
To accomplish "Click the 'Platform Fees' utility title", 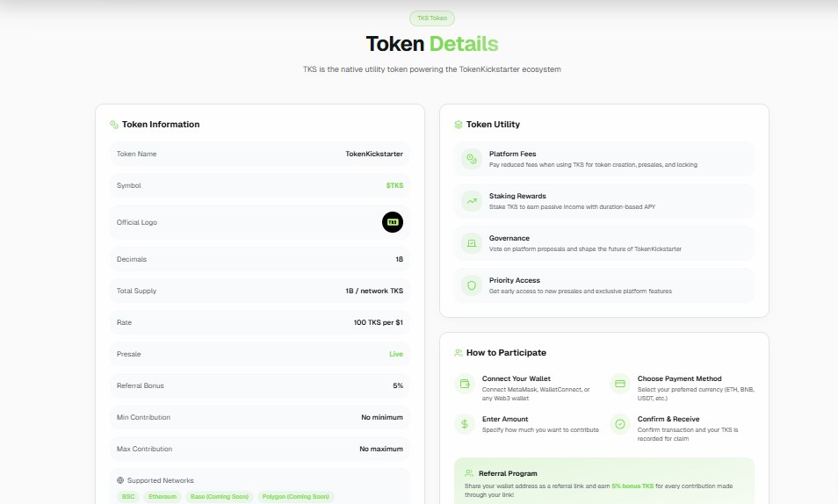I will point(512,154).
